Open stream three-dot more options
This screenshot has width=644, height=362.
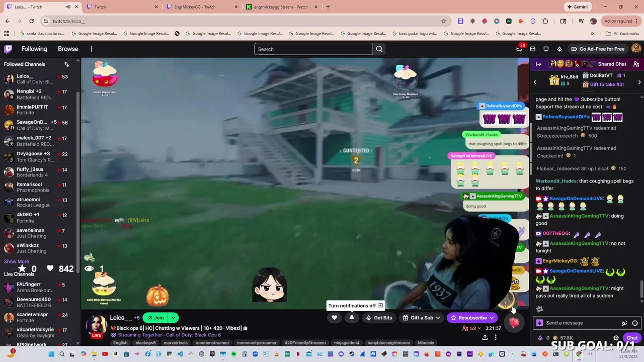pos(496,337)
